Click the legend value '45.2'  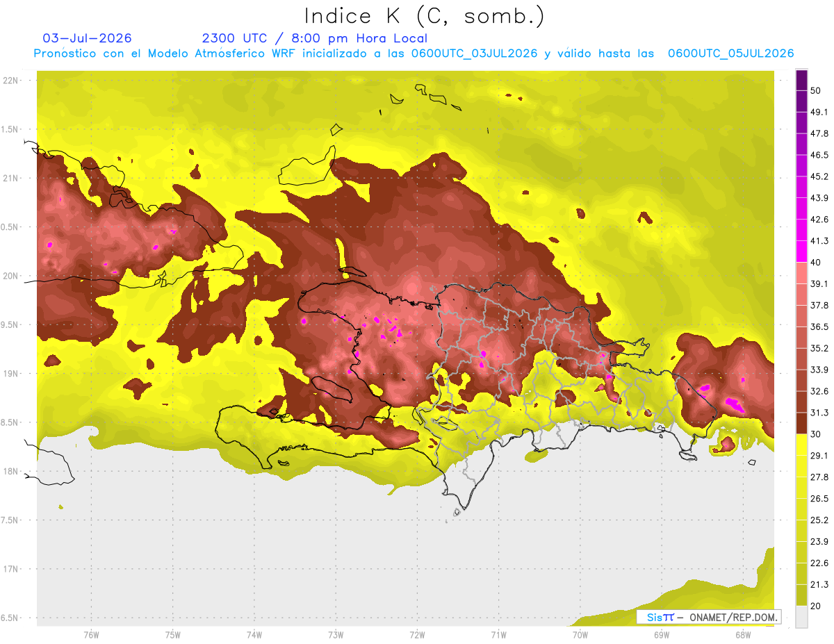coord(819,176)
